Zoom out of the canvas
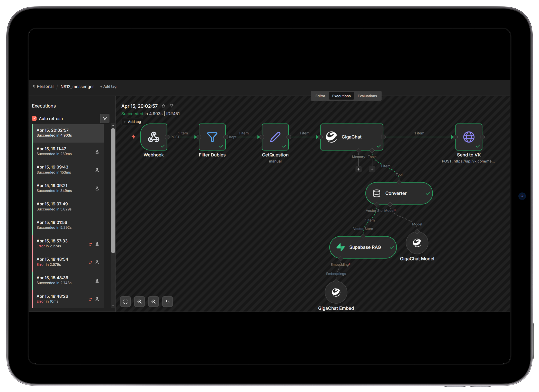The height and width of the screenshot is (392, 539). tap(154, 301)
